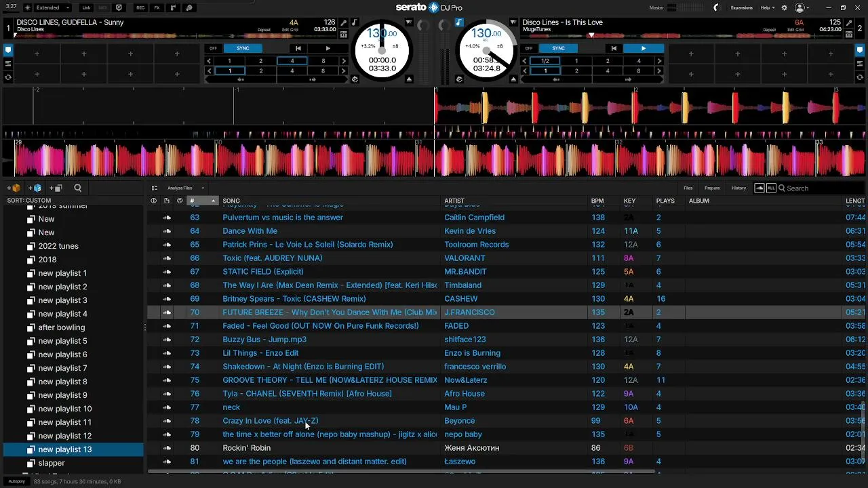Toggle the Link button in top toolbar
This screenshot has width=868, height=488.
[x=86, y=8]
